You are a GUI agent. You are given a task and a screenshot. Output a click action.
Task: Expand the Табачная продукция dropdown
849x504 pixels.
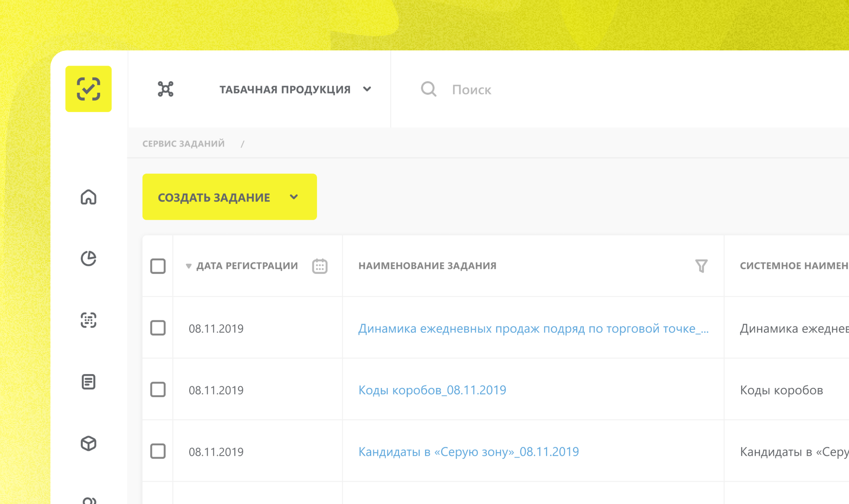[x=295, y=89]
